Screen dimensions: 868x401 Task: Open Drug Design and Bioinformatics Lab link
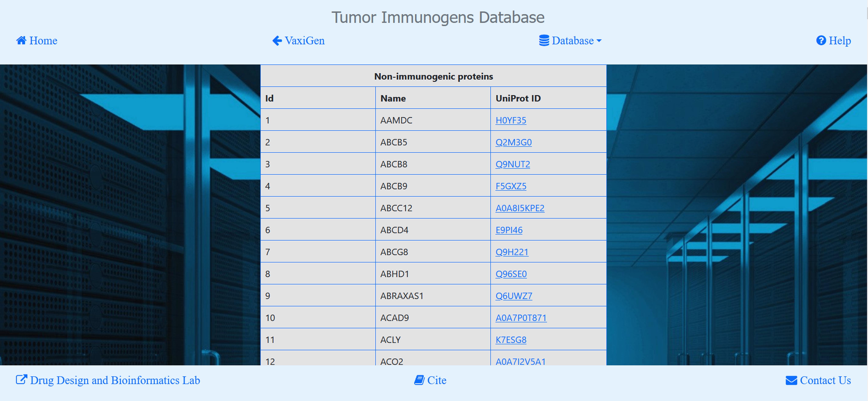(115, 380)
